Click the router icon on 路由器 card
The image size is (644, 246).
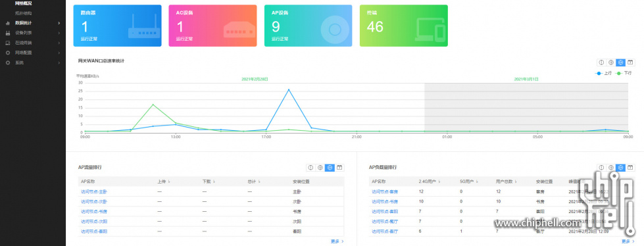coord(144,26)
